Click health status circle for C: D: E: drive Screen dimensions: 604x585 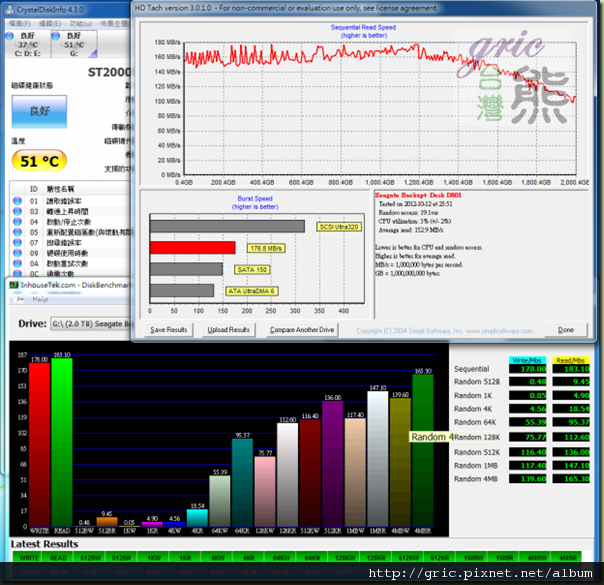point(10,36)
